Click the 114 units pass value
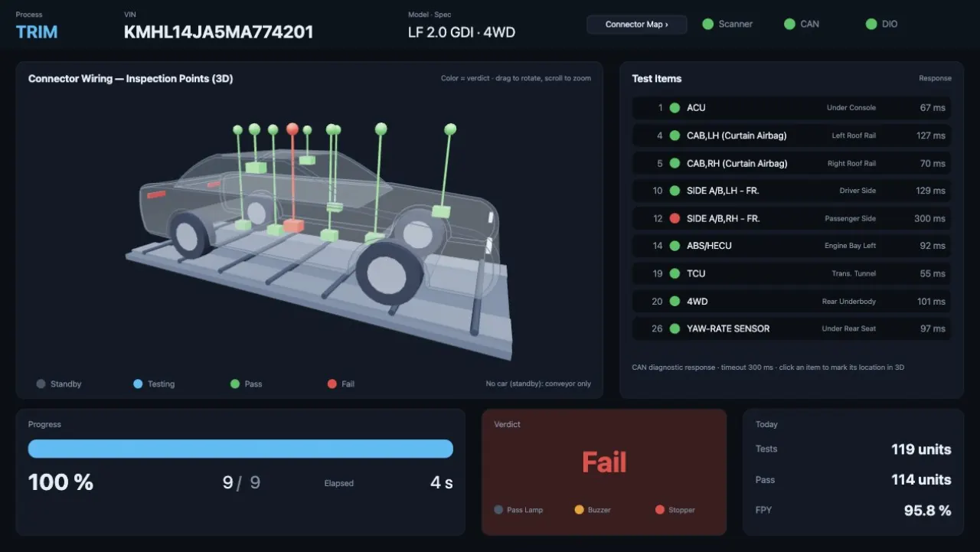980x552 pixels. coord(921,480)
